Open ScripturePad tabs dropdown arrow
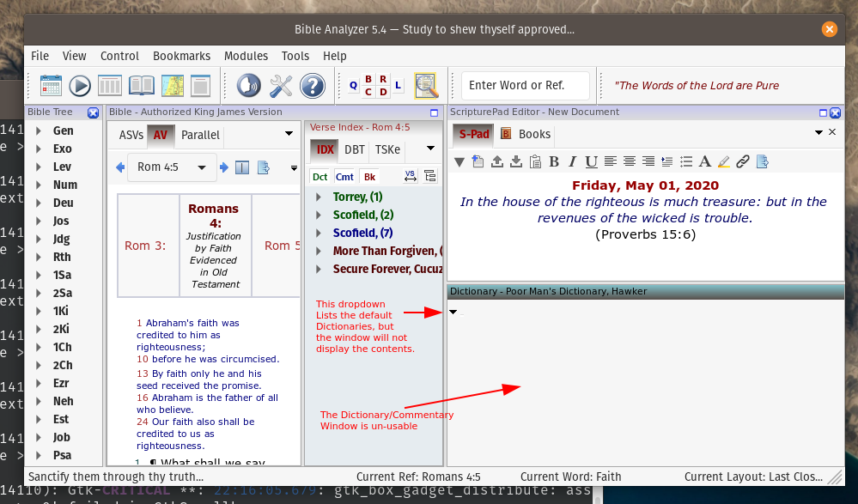This screenshot has height=504, width=858. (x=818, y=132)
